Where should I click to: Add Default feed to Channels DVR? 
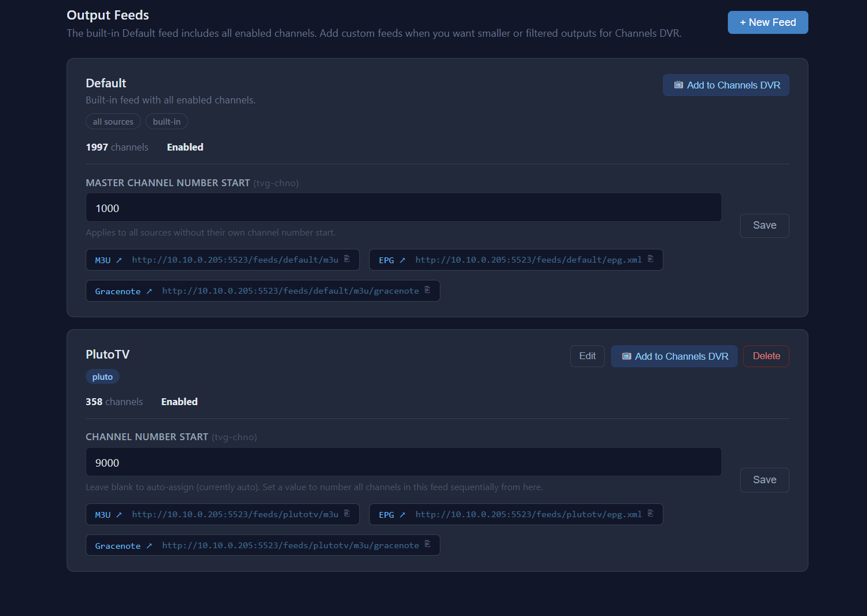(726, 85)
